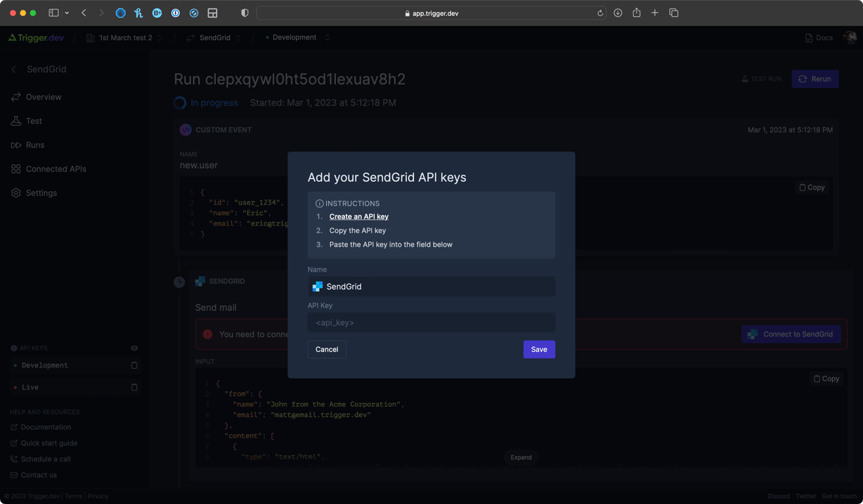Focus the API Key input field
Viewport: 863px width, 504px height.
431,322
